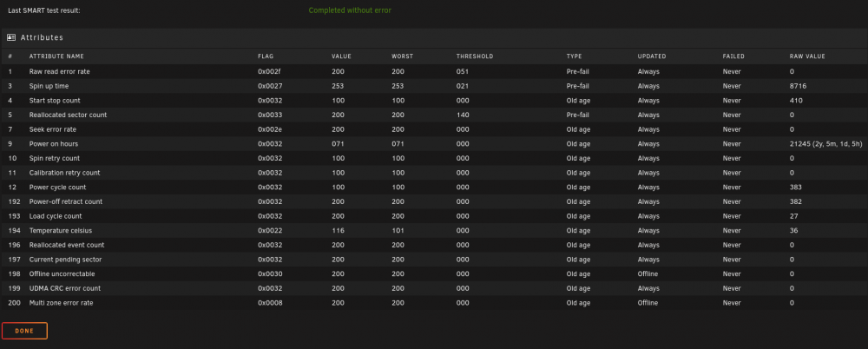Click attribute number 192

click(13, 201)
